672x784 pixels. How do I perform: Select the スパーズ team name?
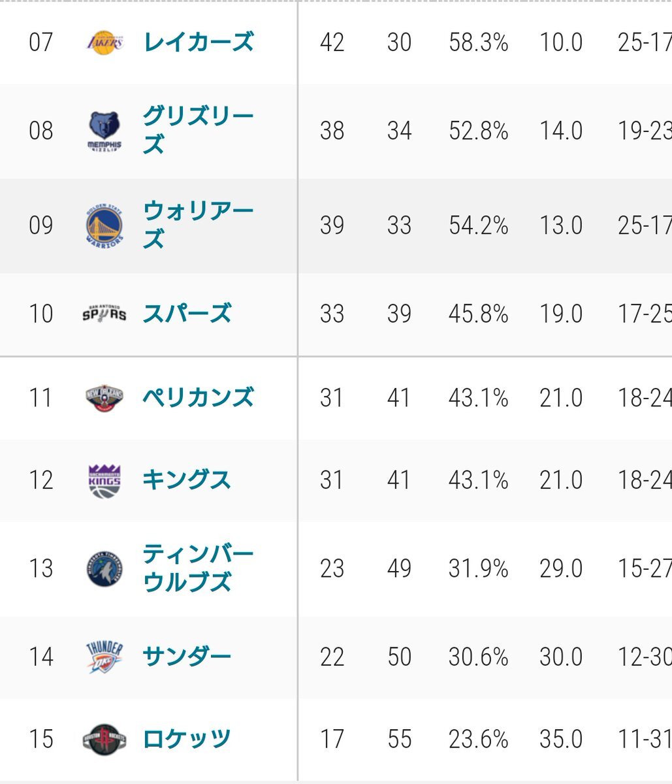coord(187,314)
